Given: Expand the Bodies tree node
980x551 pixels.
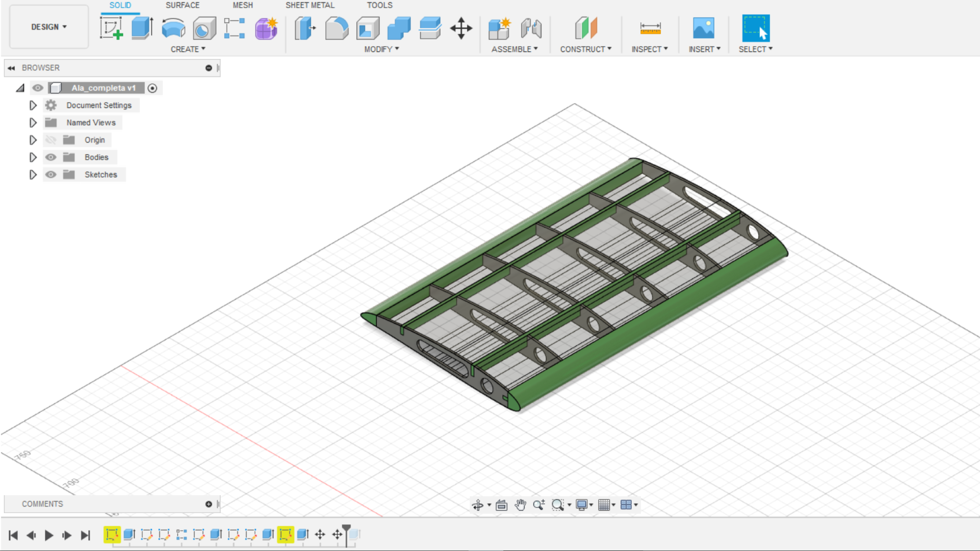Looking at the screenshot, I should coord(33,157).
